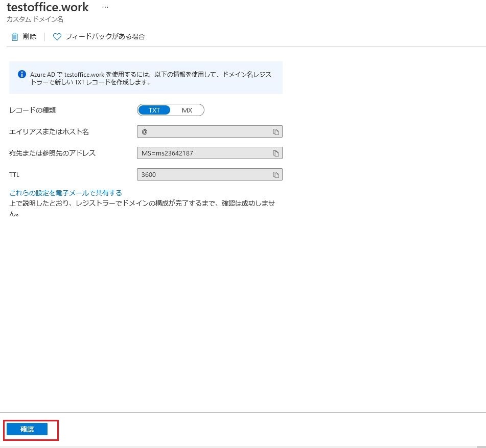Click the blue info icon in banner

coord(21,74)
